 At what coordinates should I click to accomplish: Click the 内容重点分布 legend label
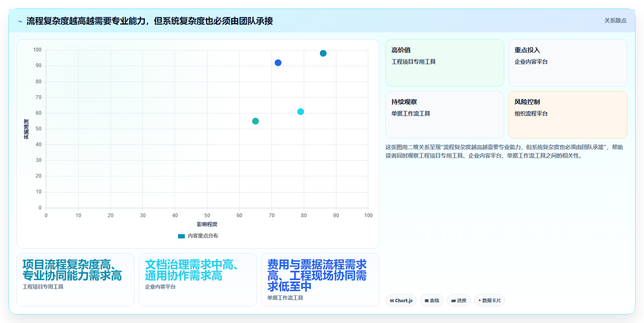203,236
